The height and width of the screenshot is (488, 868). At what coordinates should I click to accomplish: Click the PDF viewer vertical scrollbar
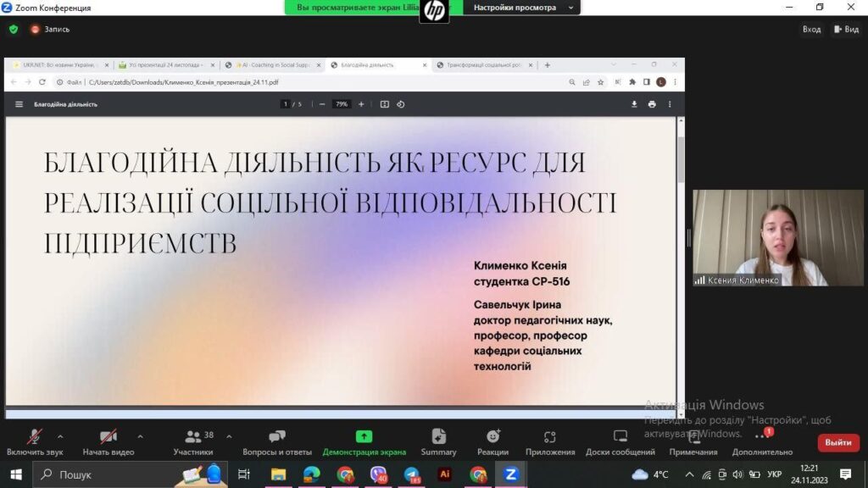pos(680,159)
